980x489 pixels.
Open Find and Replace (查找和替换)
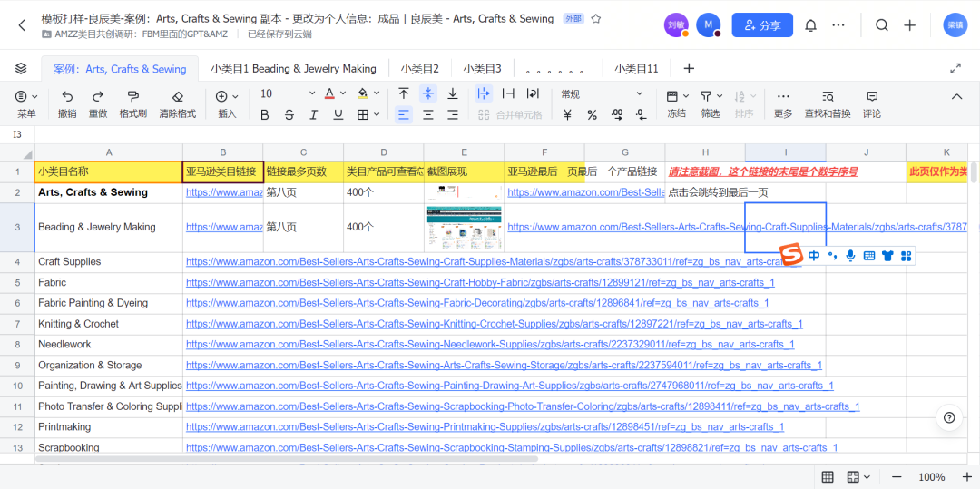click(x=828, y=104)
